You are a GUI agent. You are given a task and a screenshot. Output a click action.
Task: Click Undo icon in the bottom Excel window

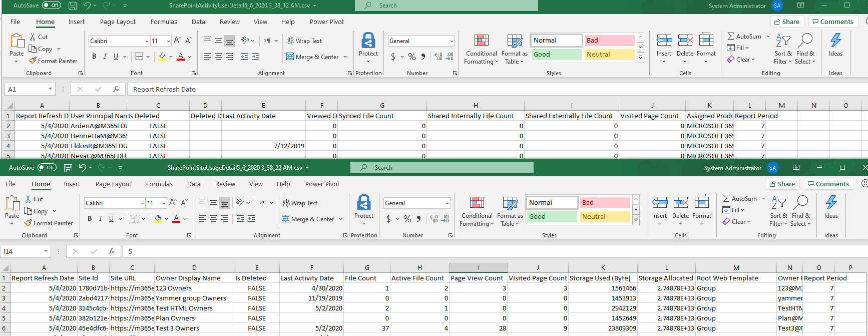83,168
